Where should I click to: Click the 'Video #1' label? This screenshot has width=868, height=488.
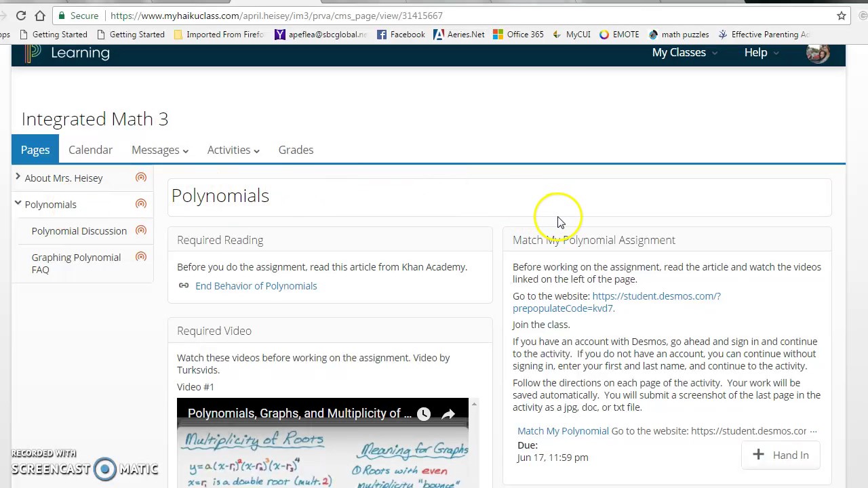click(x=195, y=386)
